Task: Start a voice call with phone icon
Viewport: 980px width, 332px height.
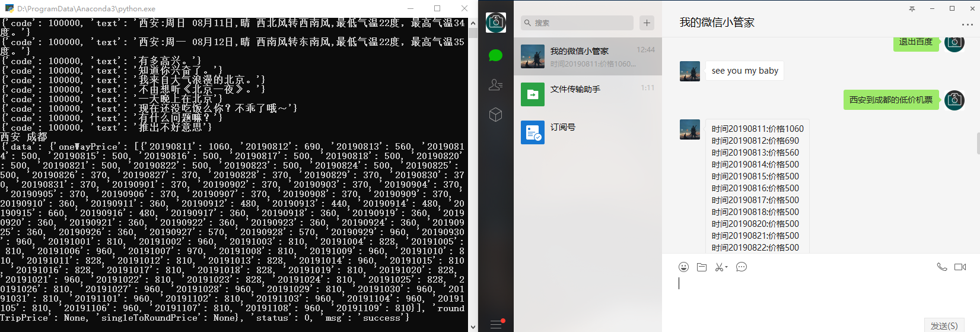Action: pos(942,267)
